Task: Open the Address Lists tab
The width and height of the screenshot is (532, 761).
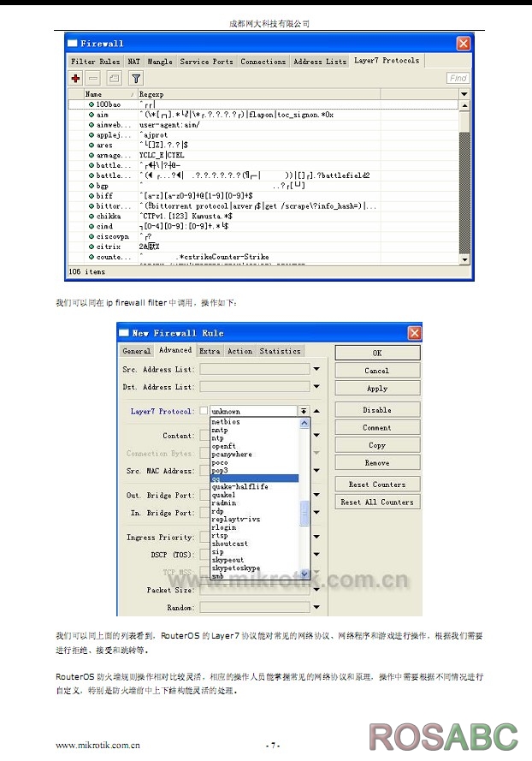Action: [x=320, y=62]
